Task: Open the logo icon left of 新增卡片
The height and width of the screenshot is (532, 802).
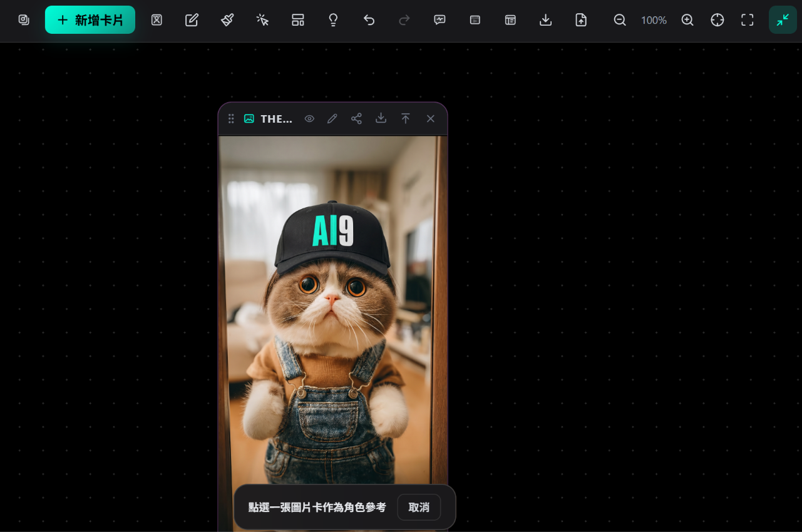Action: tap(24, 20)
